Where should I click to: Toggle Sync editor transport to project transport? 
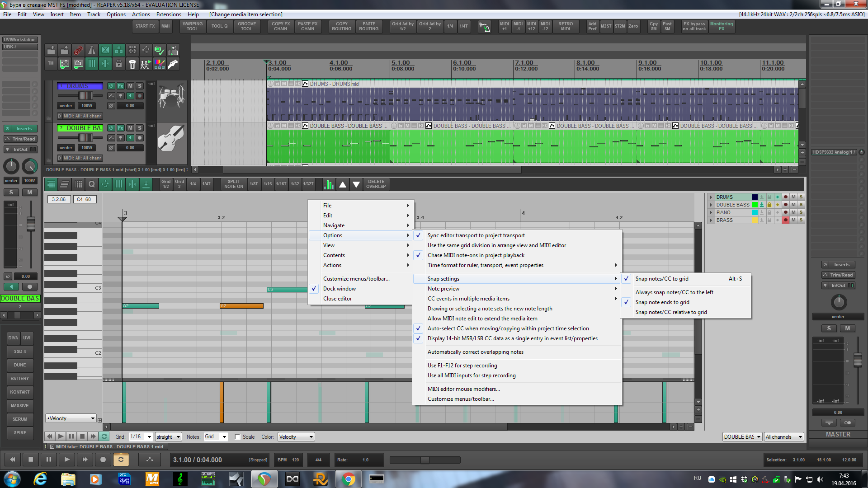point(476,235)
